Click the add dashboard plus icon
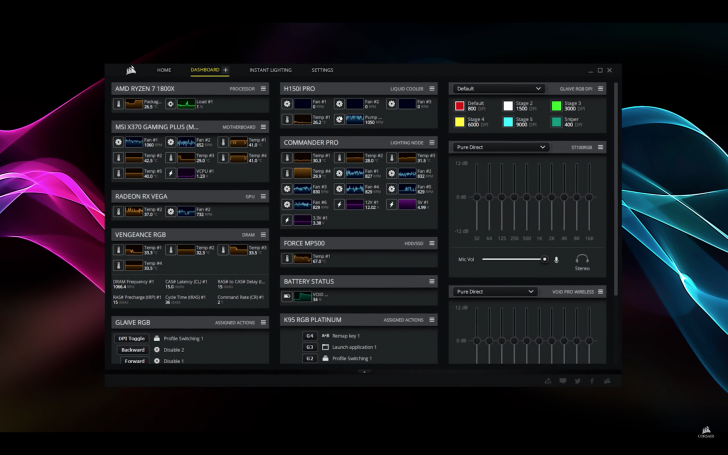 tap(225, 70)
